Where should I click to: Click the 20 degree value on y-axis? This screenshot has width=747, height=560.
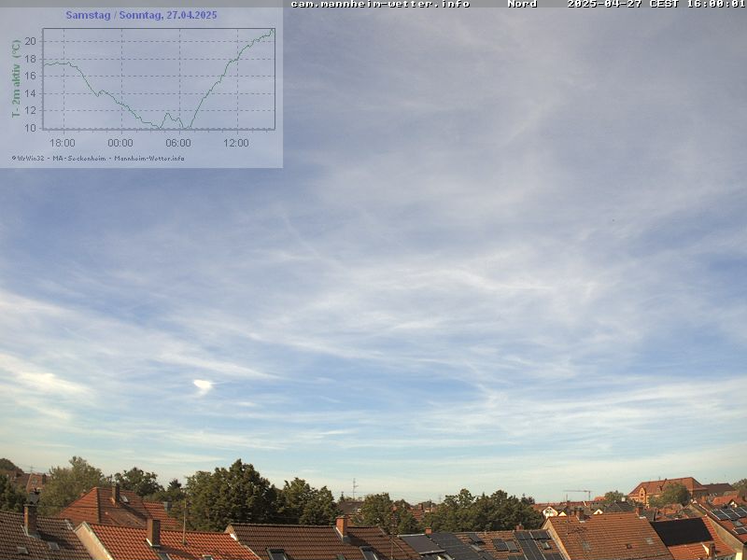31,41
